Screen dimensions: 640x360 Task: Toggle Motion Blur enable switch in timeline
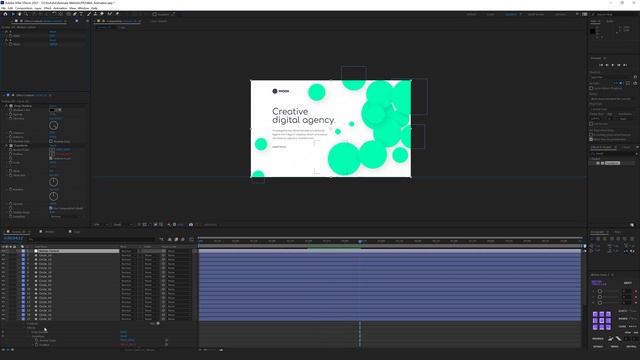point(183,239)
